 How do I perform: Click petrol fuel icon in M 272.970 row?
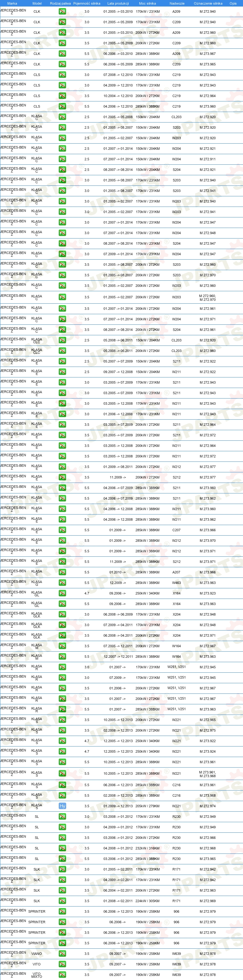(62, 275)
